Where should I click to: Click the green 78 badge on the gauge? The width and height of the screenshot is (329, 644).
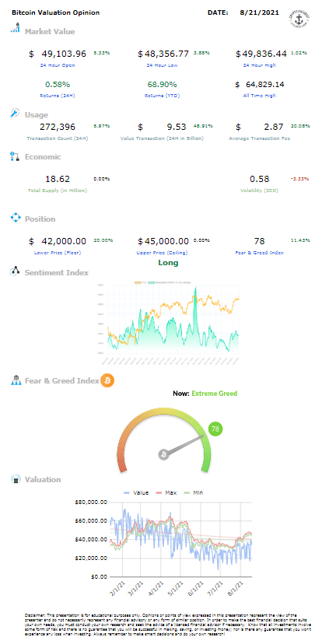click(x=215, y=429)
